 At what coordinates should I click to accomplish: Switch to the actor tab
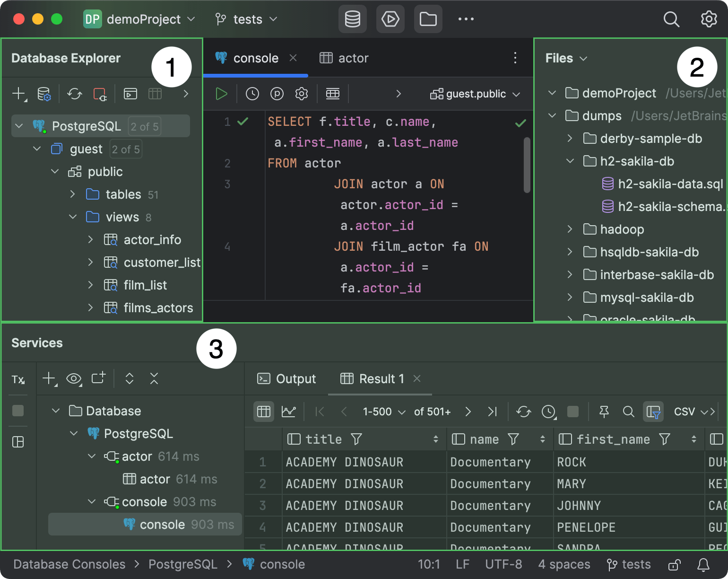coord(353,58)
